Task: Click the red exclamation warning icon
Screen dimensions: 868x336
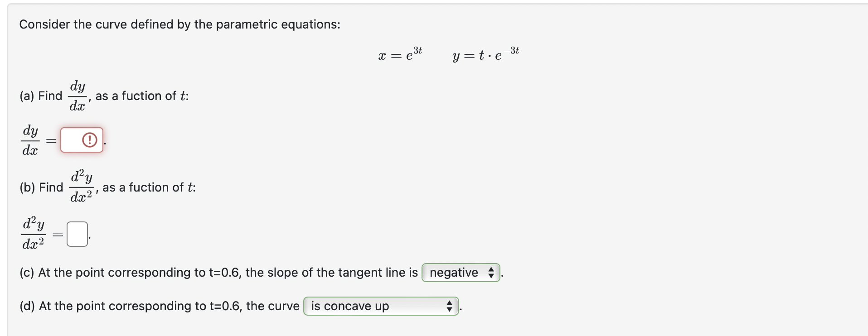Action: click(90, 140)
